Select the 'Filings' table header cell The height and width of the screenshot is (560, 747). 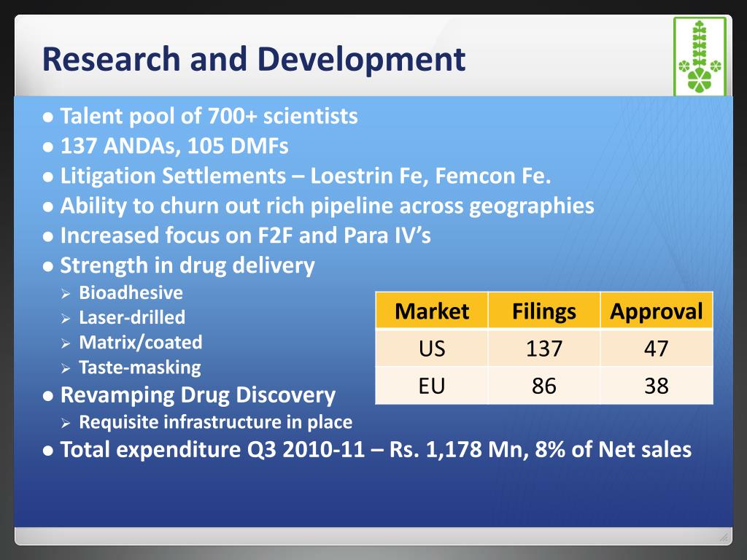click(544, 311)
